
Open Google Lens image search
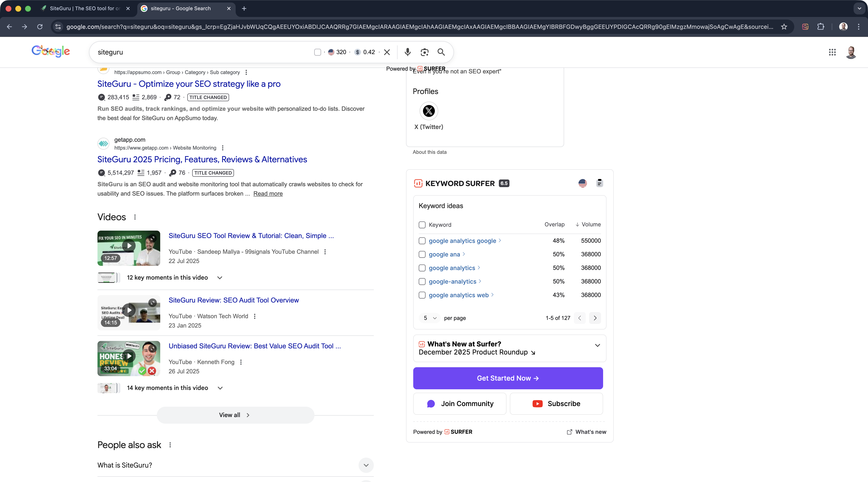[x=424, y=52]
